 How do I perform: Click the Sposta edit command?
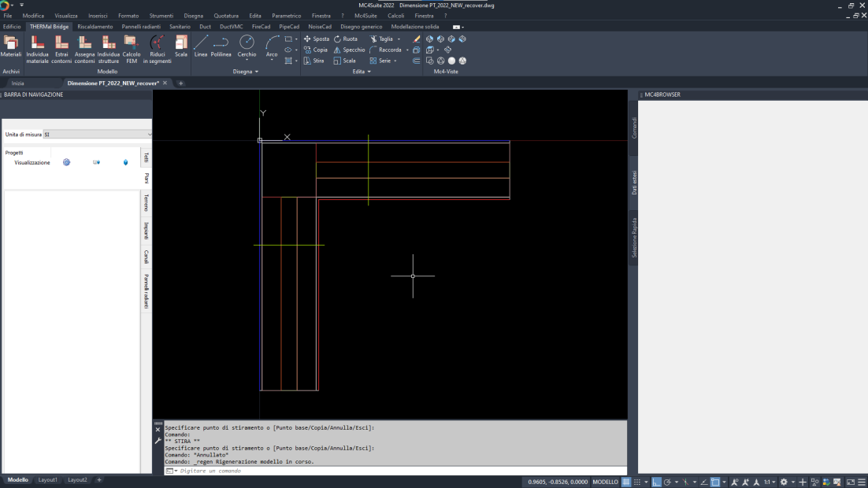tap(316, 39)
